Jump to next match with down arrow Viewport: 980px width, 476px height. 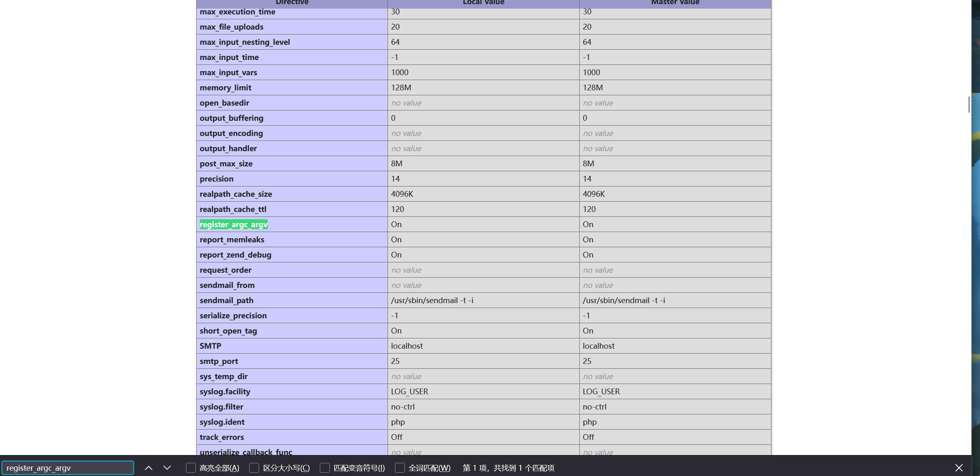[x=167, y=468]
